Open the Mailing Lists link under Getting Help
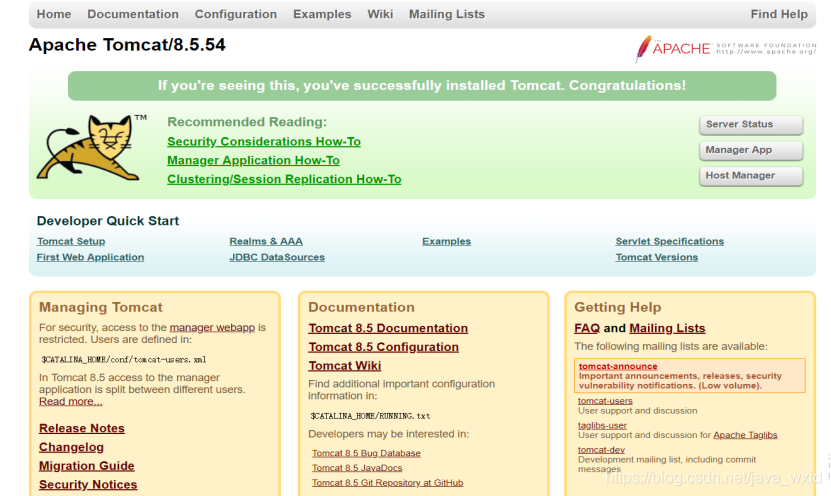Screen dimensions: 831x496 pyautogui.click(x=667, y=328)
